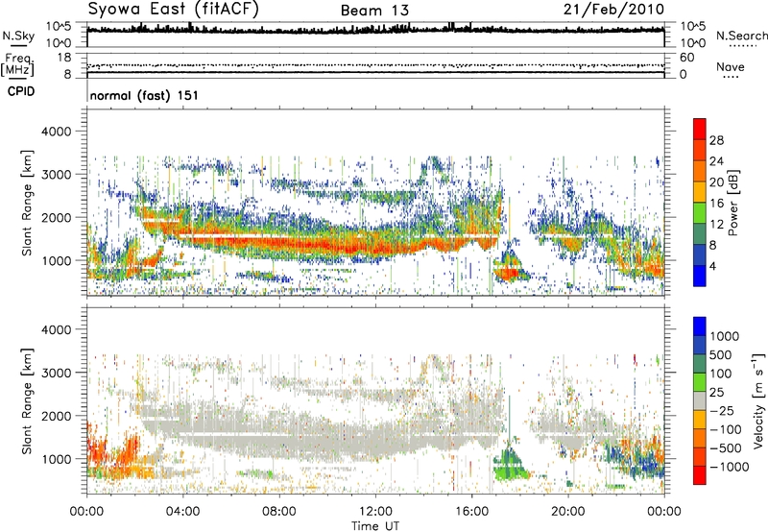The width and height of the screenshot is (768, 532).
Task: Click the 'Power [dB]' colorbar title
Action: [732, 203]
